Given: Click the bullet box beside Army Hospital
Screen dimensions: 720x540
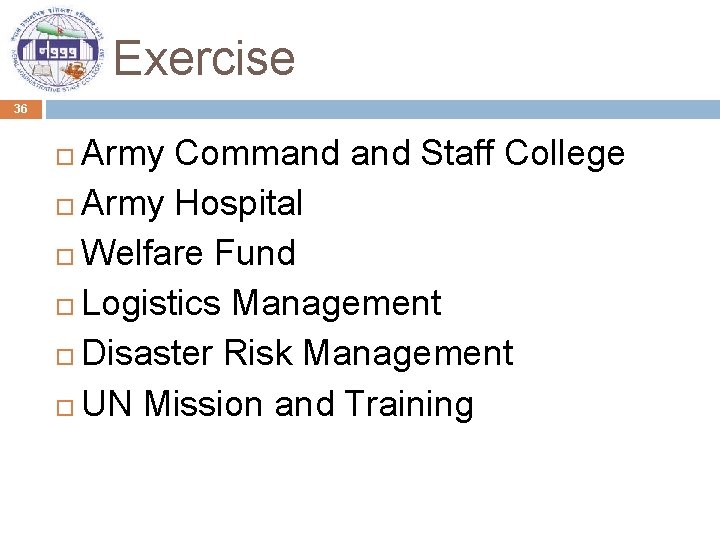Looking at the screenshot, I should [65, 207].
